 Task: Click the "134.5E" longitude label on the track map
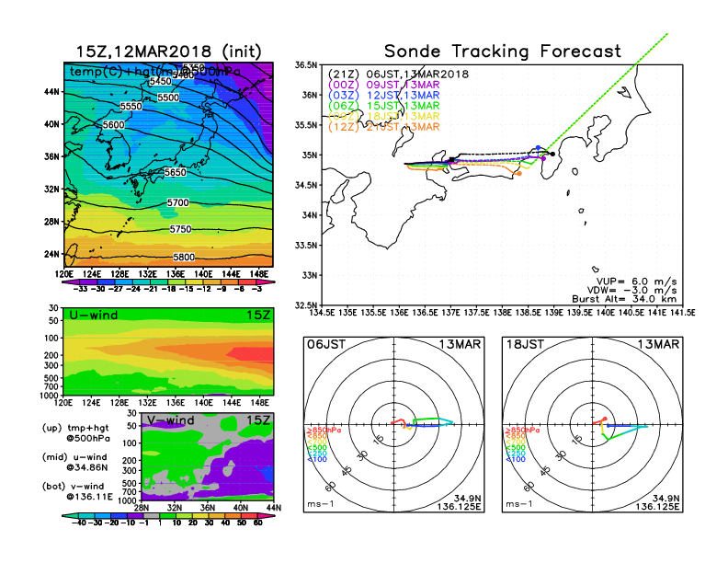point(322,313)
